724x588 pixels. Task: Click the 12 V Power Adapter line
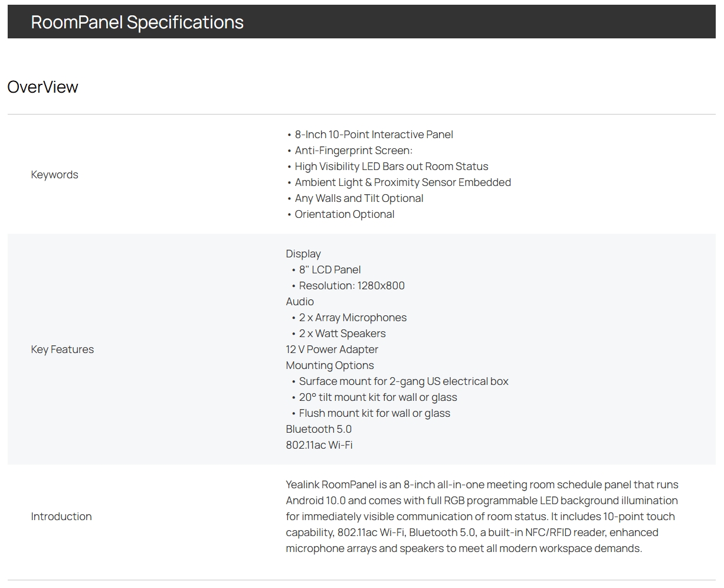pyautogui.click(x=332, y=349)
